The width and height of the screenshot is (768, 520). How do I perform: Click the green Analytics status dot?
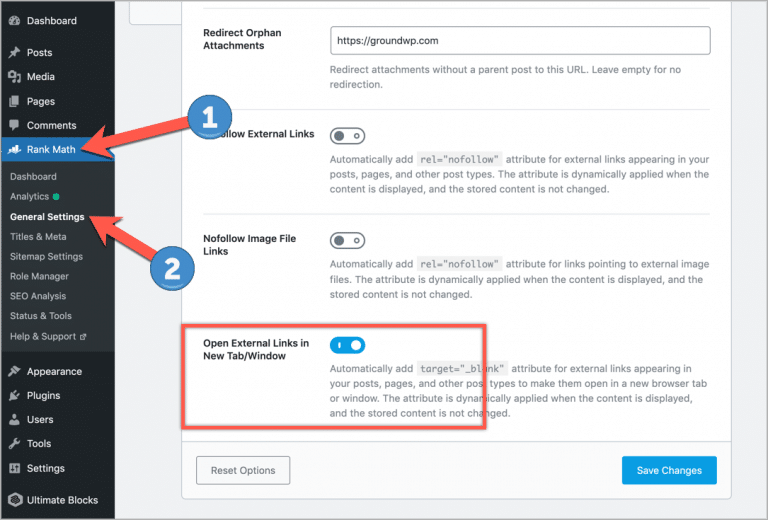coord(56,196)
